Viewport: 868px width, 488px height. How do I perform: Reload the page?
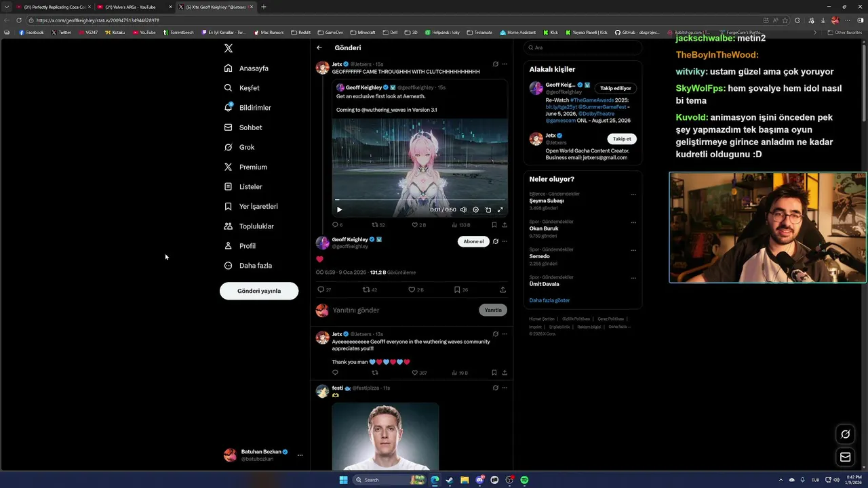pos(19,20)
